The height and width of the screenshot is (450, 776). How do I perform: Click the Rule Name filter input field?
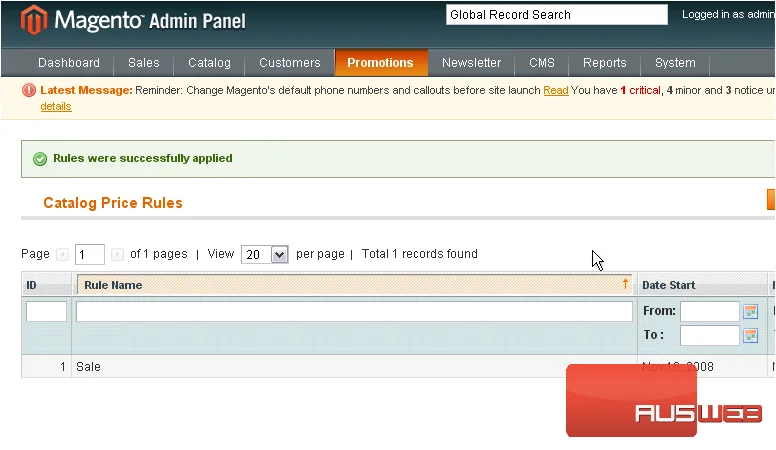coord(354,311)
